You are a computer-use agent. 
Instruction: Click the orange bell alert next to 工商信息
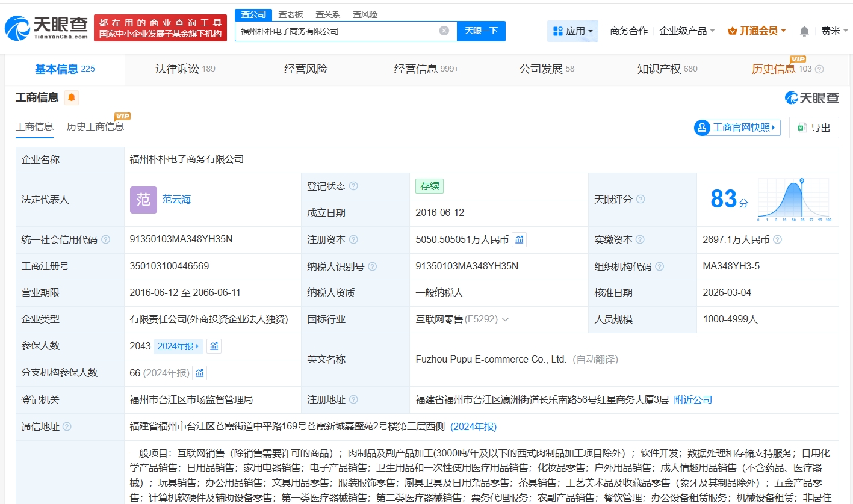coord(72,97)
